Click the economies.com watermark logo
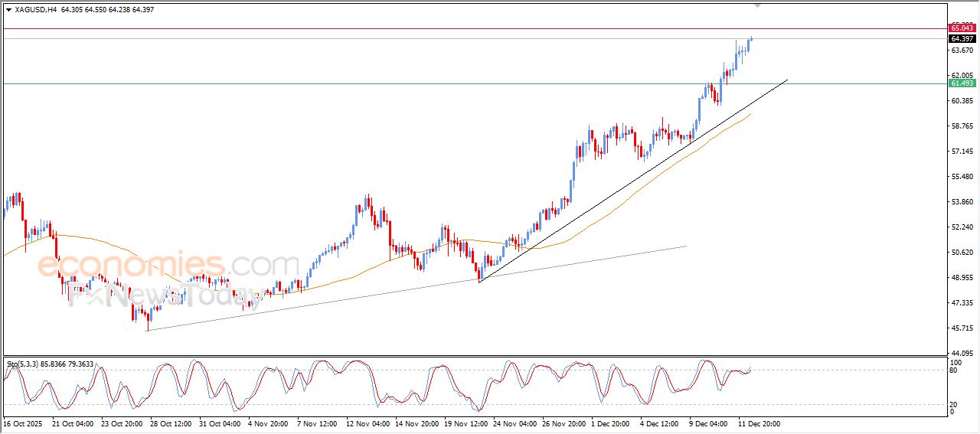Screen dimensions: 980x434 (168, 266)
